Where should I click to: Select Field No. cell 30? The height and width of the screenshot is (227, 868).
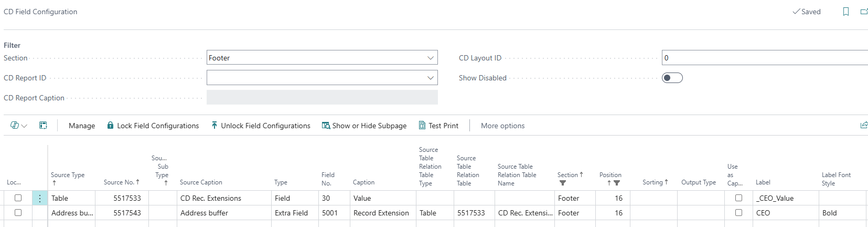point(334,198)
